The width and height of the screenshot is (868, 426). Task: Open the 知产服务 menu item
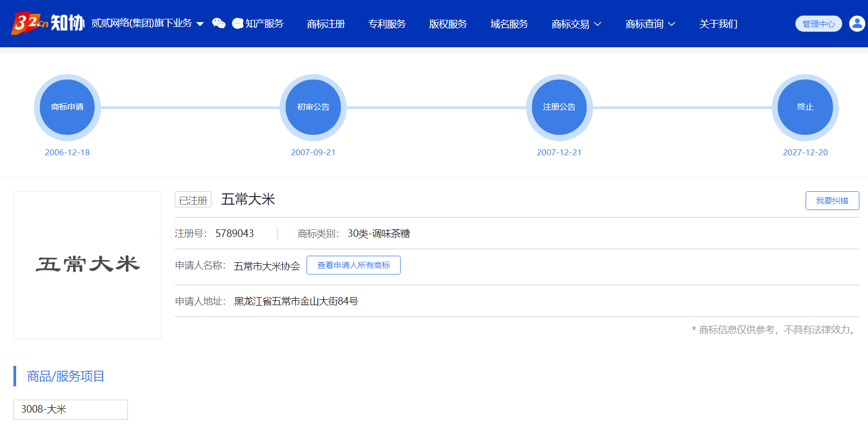(264, 24)
